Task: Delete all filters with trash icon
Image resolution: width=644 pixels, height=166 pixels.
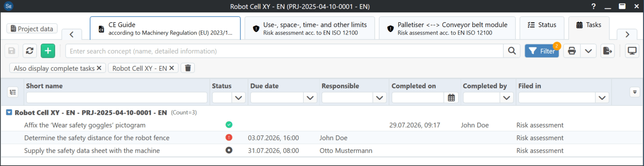Action: click(x=188, y=68)
